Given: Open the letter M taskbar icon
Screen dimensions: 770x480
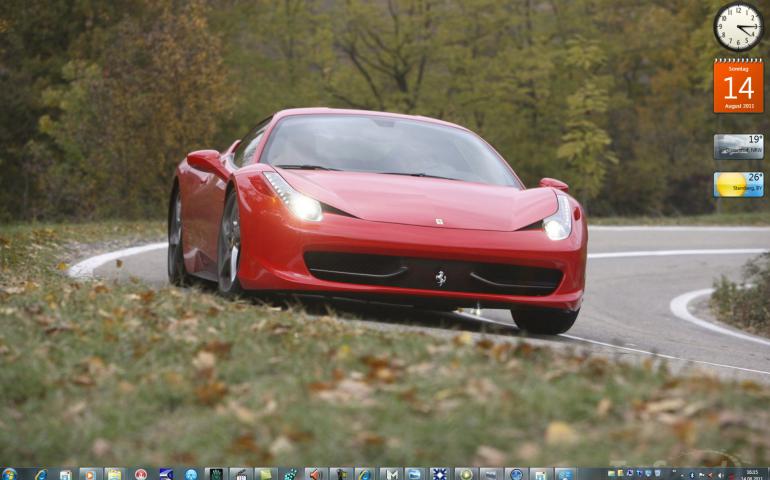Looking at the screenshot, I should (391, 475).
